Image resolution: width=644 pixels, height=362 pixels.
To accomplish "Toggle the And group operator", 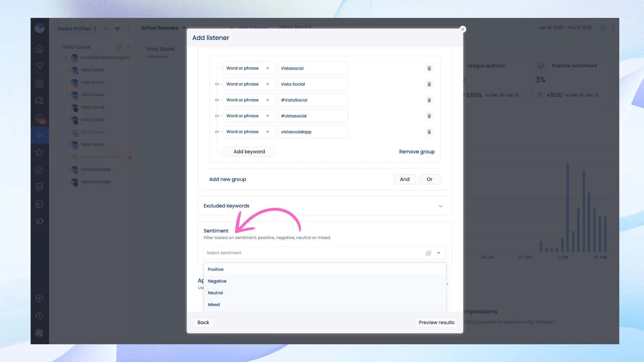I will pos(405,179).
